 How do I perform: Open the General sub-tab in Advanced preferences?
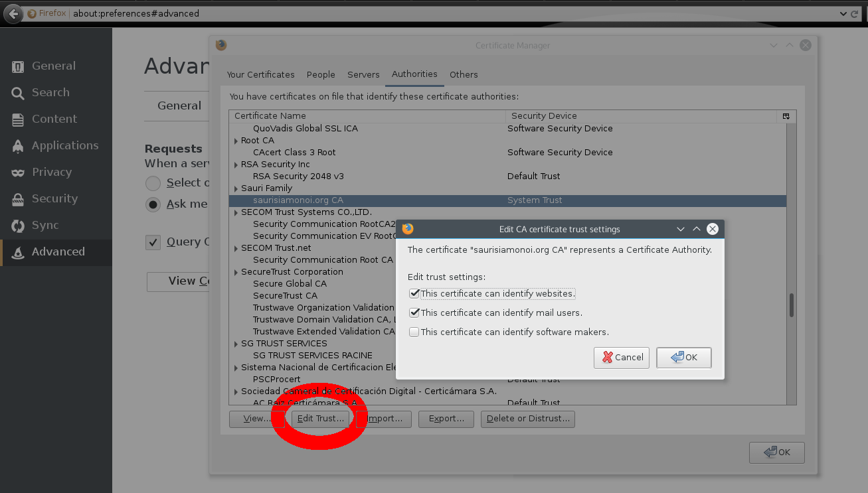(x=179, y=106)
